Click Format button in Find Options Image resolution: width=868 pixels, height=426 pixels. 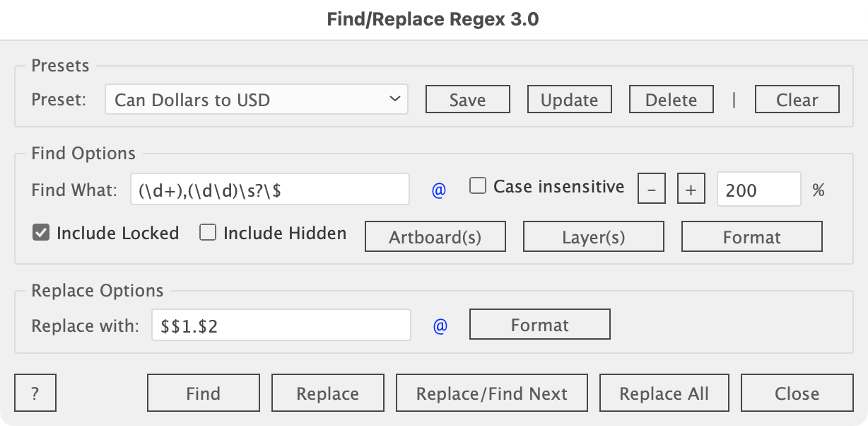coord(751,237)
